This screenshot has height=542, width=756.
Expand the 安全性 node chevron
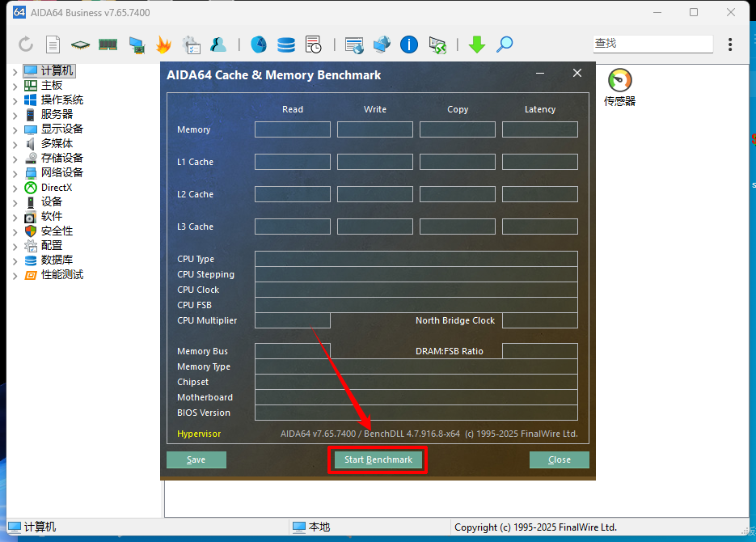tap(15, 232)
